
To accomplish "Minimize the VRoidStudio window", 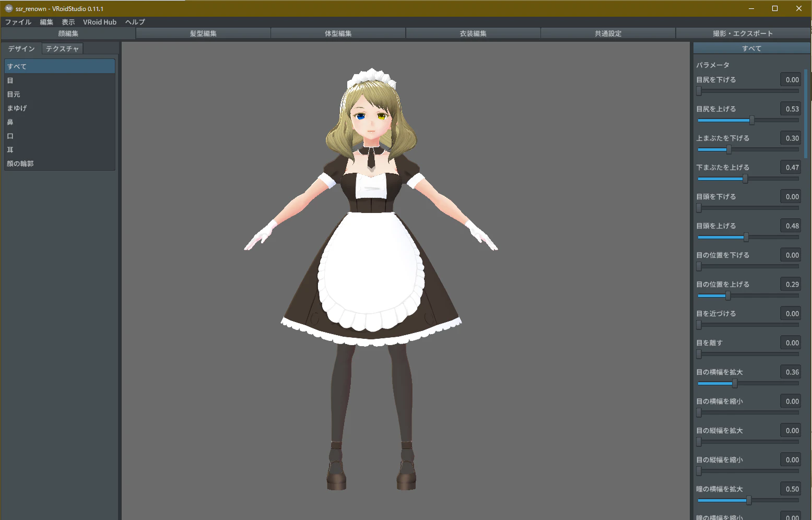I will 751,8.
